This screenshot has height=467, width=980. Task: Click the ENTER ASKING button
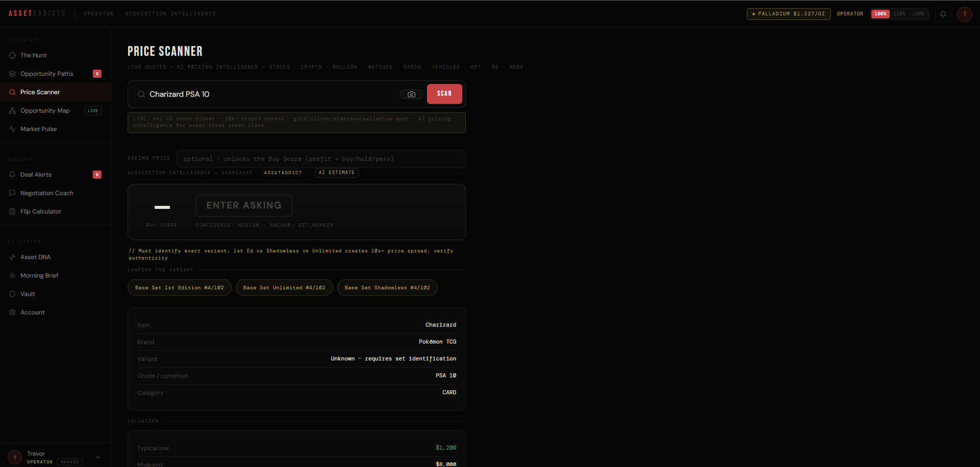point(244,205)
